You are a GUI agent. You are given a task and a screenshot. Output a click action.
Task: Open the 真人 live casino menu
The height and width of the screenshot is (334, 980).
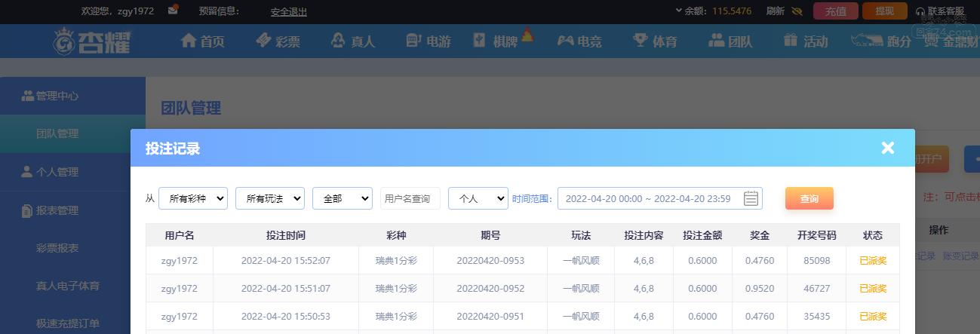pos(352,41)
